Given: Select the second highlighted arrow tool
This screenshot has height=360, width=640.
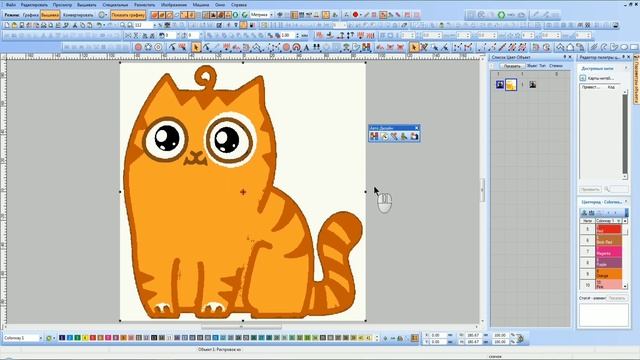Looking at the screenshot, I should click(414, 47).
